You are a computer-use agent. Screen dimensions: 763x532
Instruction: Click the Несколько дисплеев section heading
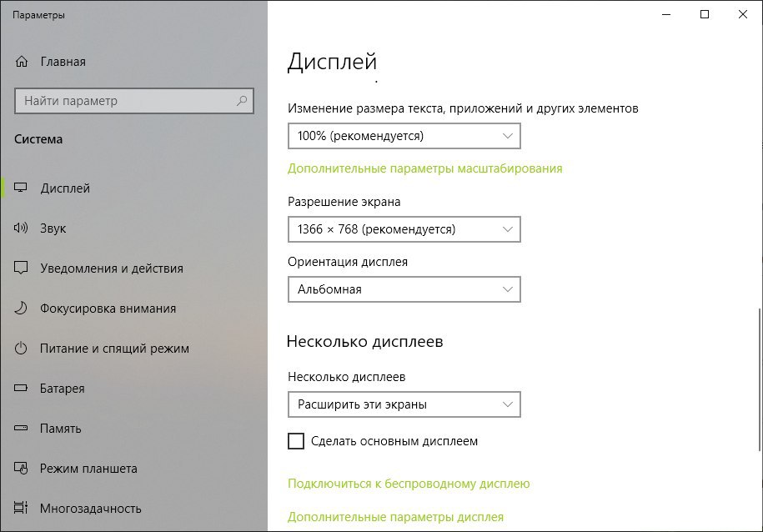click(x=365, y=341)
